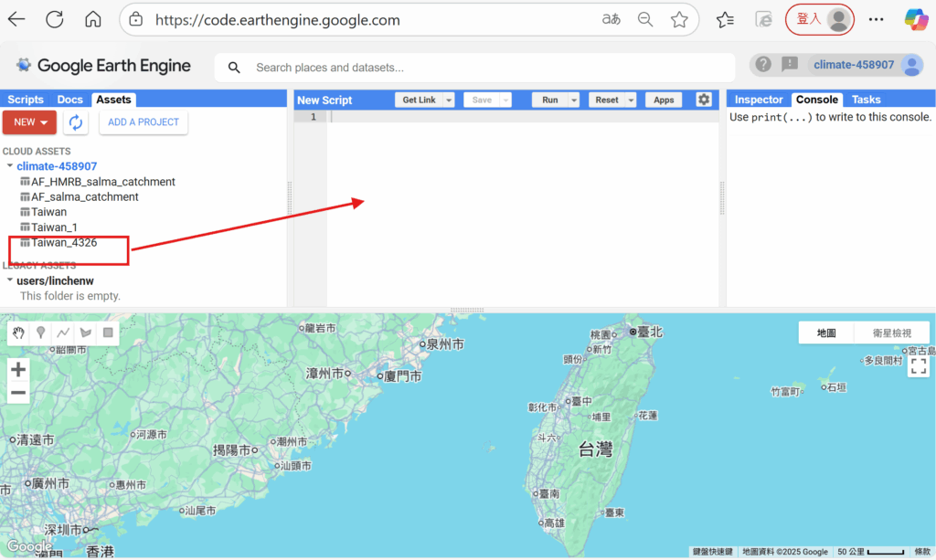Click the 條款 terms link on map

pyautogui.click(x=922, y=552)
